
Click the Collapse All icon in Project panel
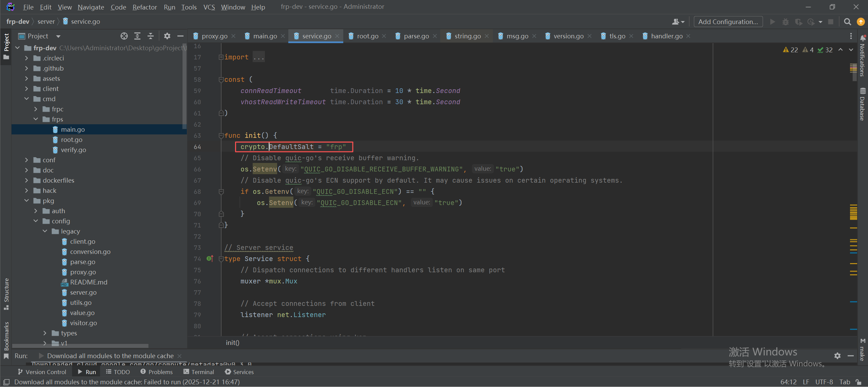151,36
